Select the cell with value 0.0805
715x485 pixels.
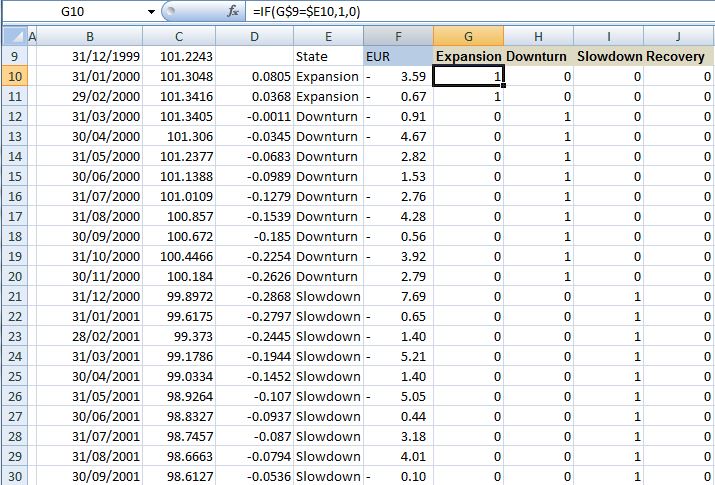tap(255, 76)
